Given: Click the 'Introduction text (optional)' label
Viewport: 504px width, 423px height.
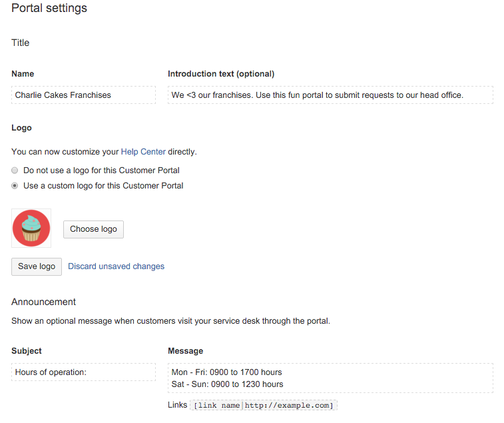Looking at the screenshot, I should (221, 74).
